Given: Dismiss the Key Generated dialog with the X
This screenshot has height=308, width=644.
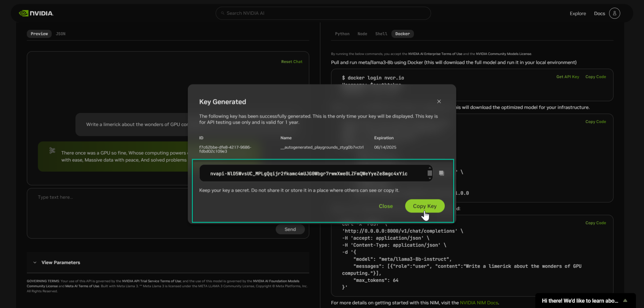Looking at the screenshot, I should tap(439, 101).
